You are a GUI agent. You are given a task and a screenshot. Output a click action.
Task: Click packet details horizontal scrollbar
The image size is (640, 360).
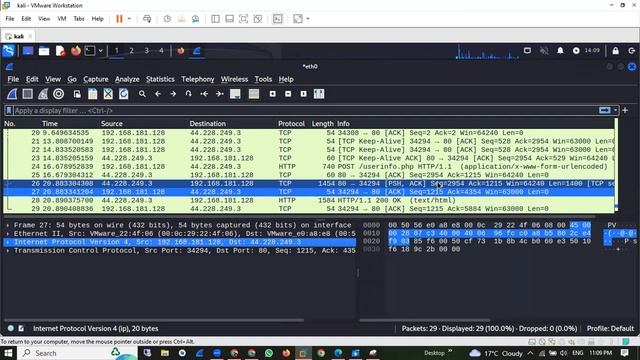click(x=153, y=320)
